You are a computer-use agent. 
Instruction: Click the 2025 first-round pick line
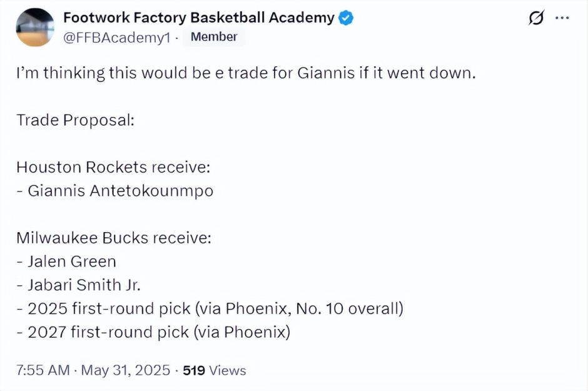pyautogui.click(x=210, y=309)
